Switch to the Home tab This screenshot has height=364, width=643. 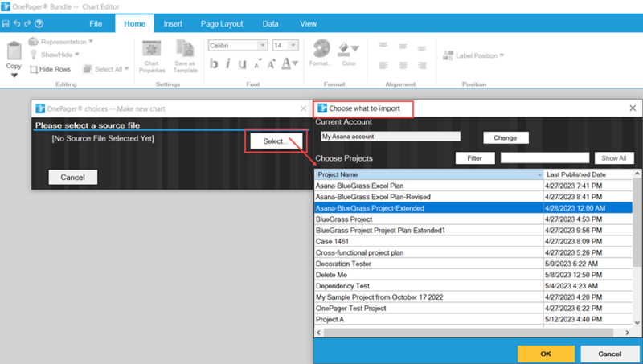(x=134, y=24)
